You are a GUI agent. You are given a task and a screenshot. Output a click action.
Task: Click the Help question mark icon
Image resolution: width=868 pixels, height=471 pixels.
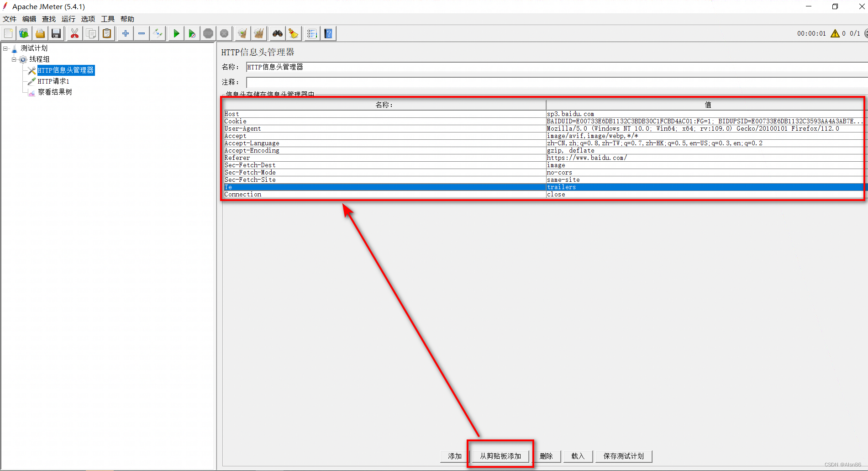(328, 33)
